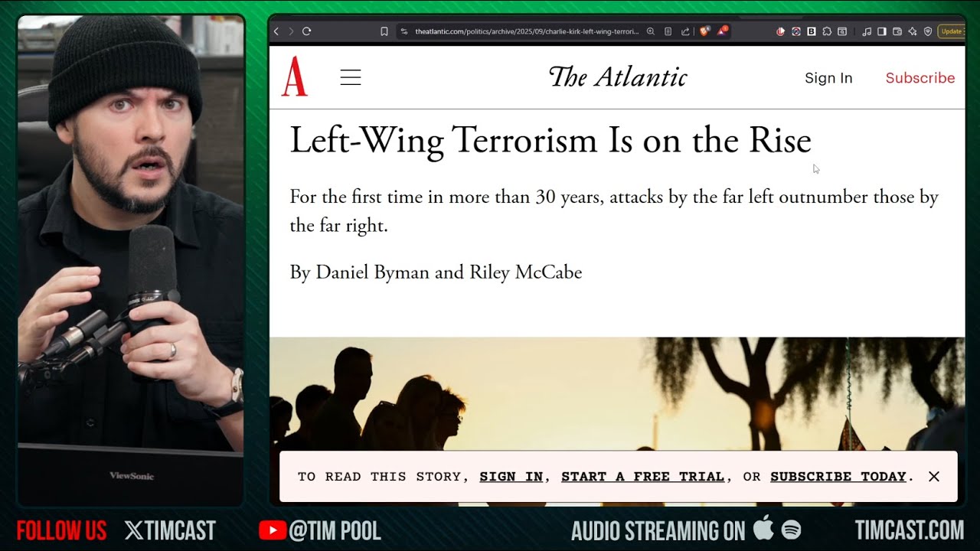Click the theatlantic.com address bar
The width and height of the screenshot is (980, 551).
coord(527,31)
